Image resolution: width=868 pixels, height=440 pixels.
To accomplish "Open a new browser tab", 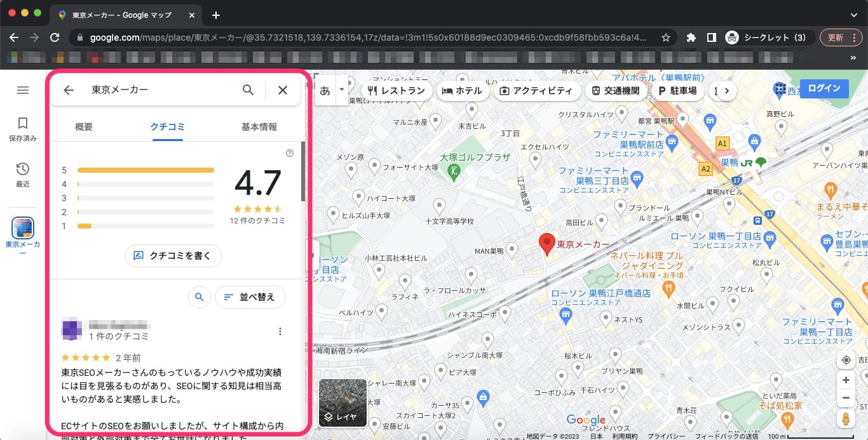I will tap(216, 15).
